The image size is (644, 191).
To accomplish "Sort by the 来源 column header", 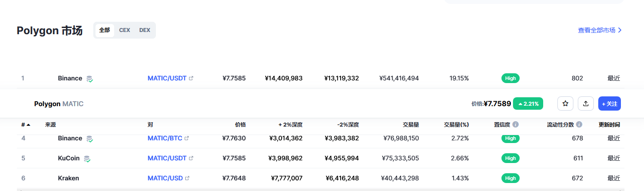I will [50, 125].
